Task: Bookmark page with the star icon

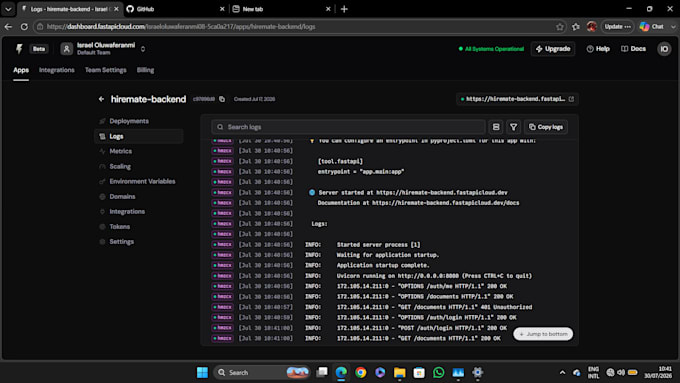Action: click(x=560, y=26)
